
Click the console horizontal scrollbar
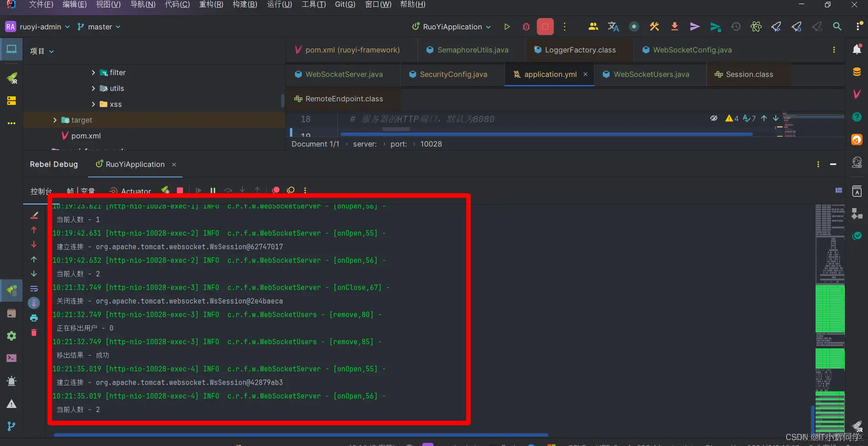(301, 435)
